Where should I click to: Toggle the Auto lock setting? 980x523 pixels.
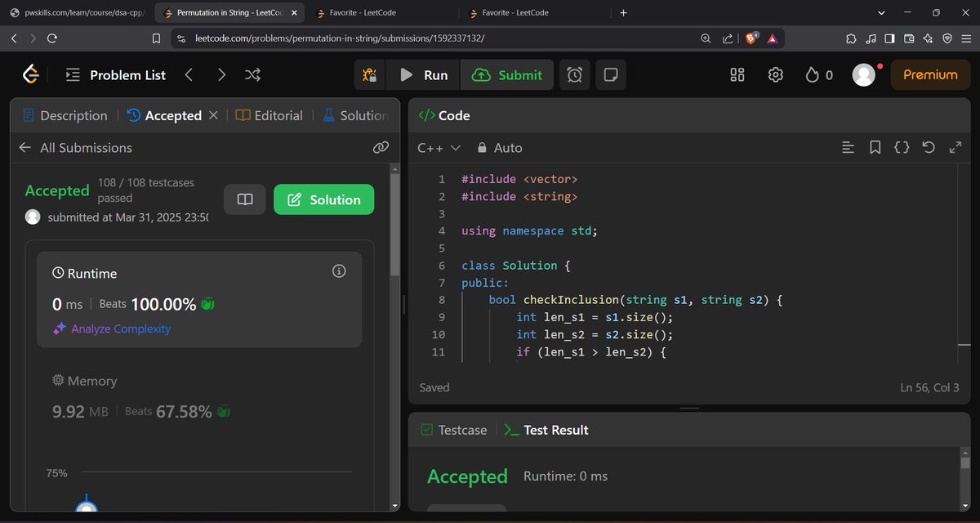point(500,148)
